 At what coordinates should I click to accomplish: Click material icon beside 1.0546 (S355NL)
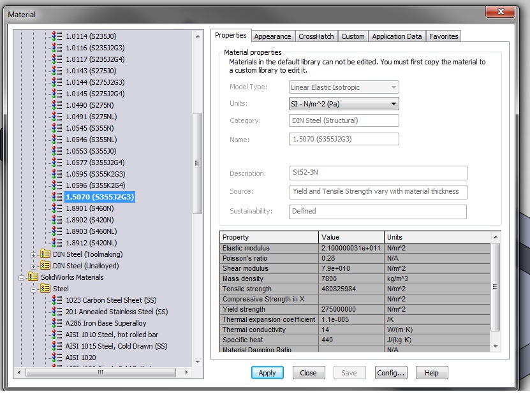coord(57,140)
